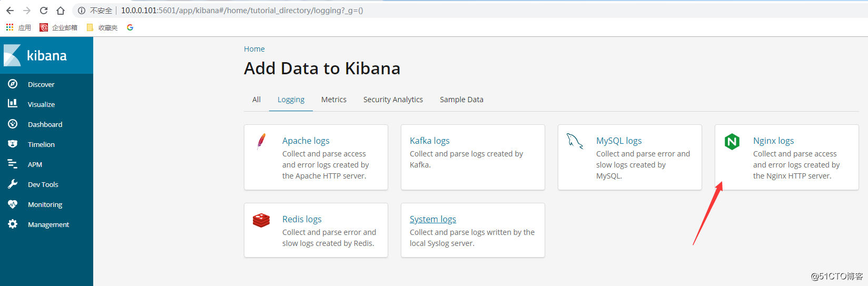Open the apps grid bookmark icon
This screenshot has height=286, width=868.
click(9, 27)
